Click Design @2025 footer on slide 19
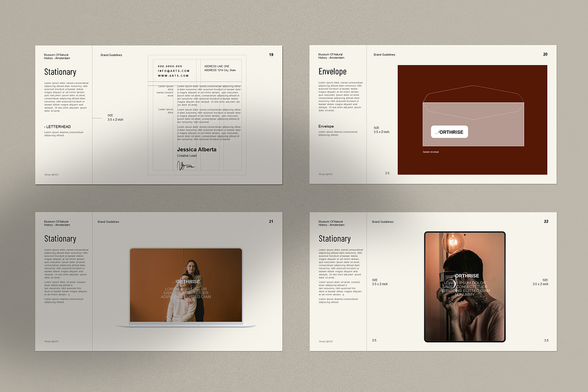Viewport: 588px width, 392px height. coord(51,174)
